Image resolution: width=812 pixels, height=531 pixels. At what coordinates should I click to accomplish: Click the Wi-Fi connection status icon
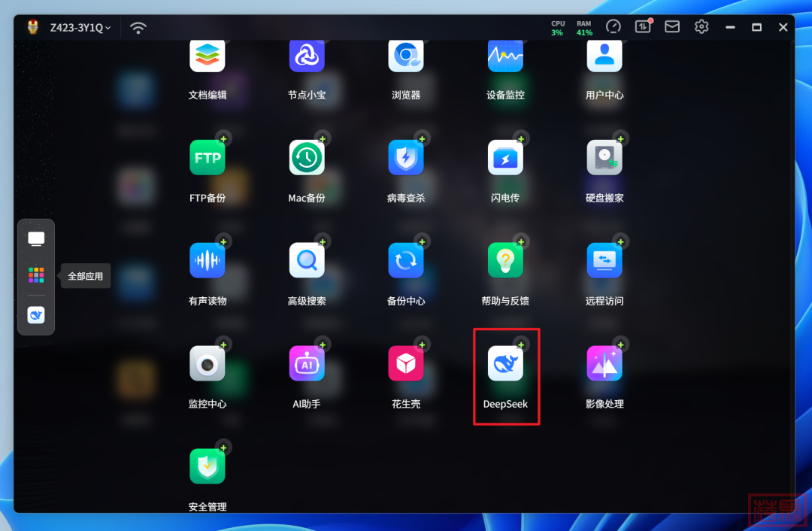click(x=138, y=28)
